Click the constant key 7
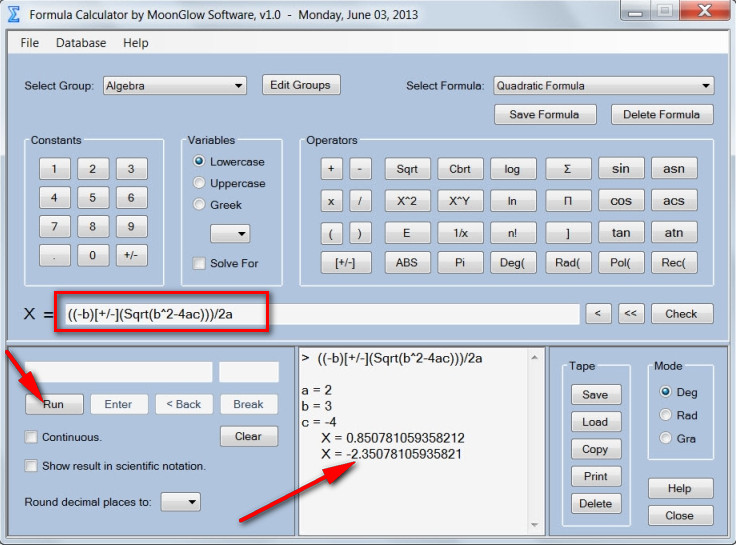The width and height of the screenshot is (736, 545). pyautogui.click(x=54, y=227)
